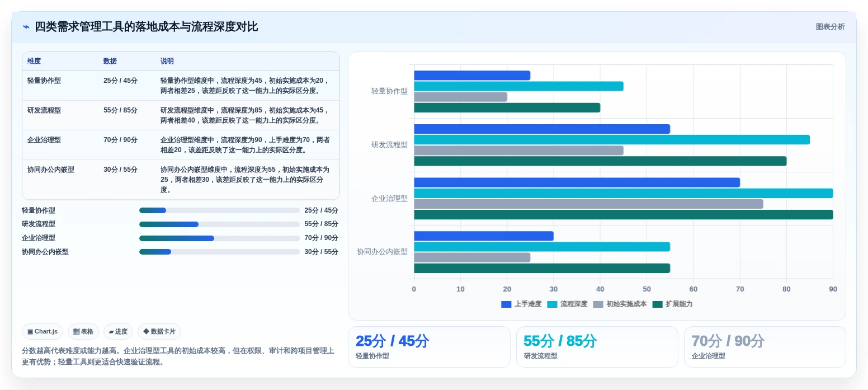Click the 图表分析 label in header
The height and width of the screenshot is (390, 868).
coord(830,27)
